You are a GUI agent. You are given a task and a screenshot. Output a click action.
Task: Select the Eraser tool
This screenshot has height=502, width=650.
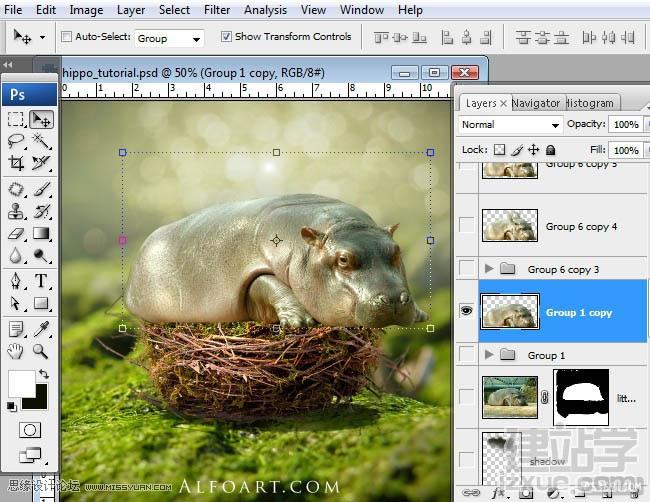16,233
